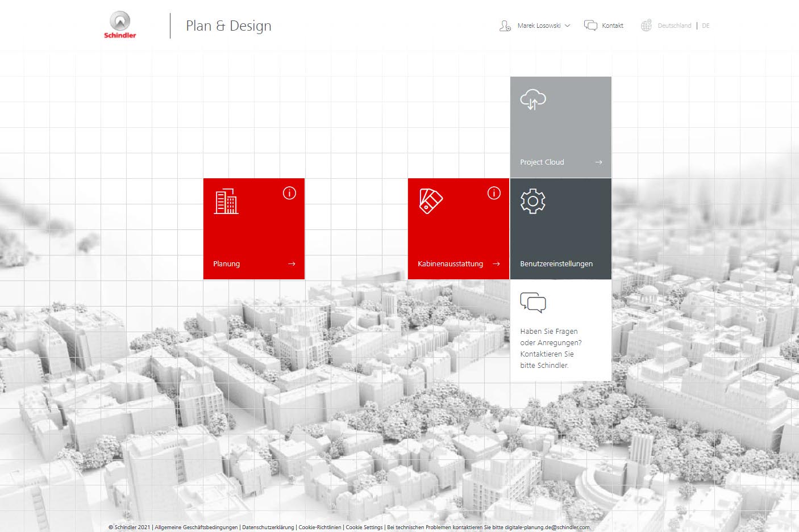Image resolution: width=799 pixels, height=532 pixels.
Task: Open the Deutschland country selector
Action: 674,26
